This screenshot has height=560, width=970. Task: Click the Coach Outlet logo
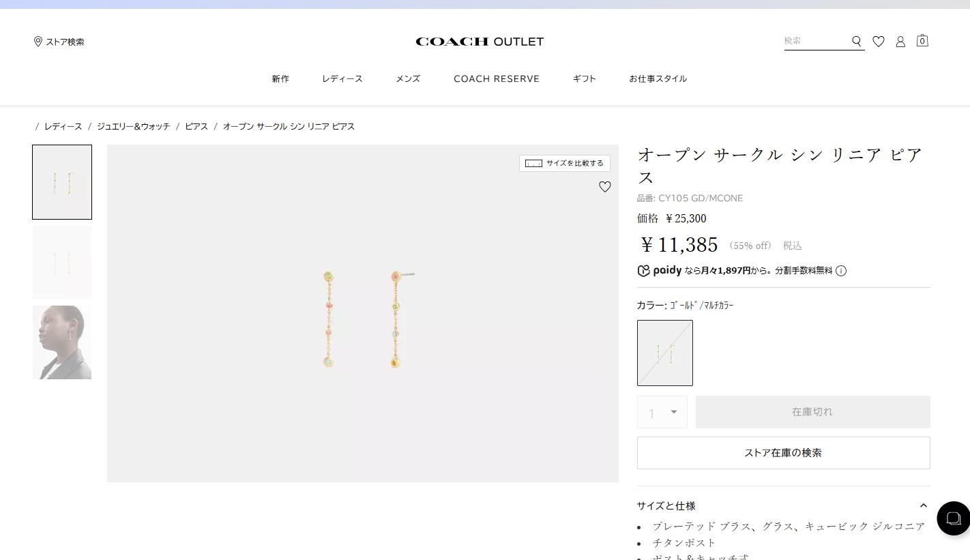480,42
